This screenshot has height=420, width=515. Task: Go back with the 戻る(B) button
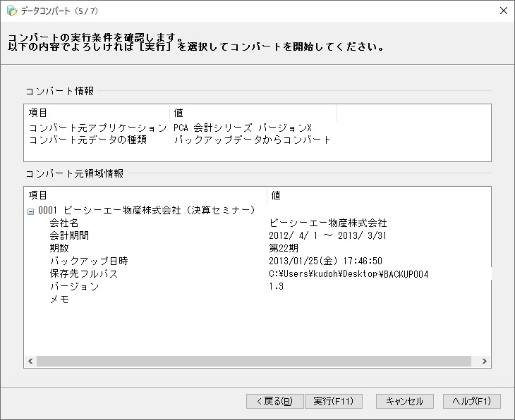tap(275, 401)
